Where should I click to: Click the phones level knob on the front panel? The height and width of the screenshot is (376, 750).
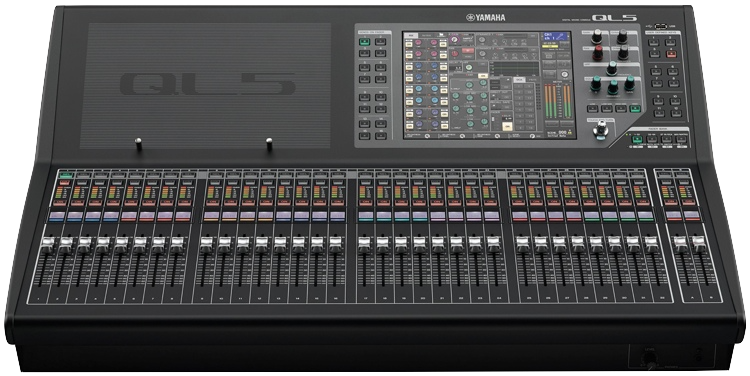click(649, 362)
